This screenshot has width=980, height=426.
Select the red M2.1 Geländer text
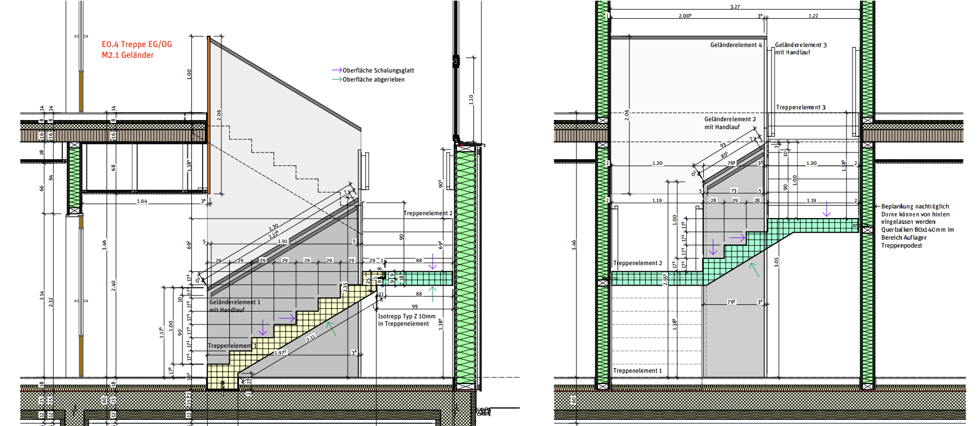(x=128, y=55)
